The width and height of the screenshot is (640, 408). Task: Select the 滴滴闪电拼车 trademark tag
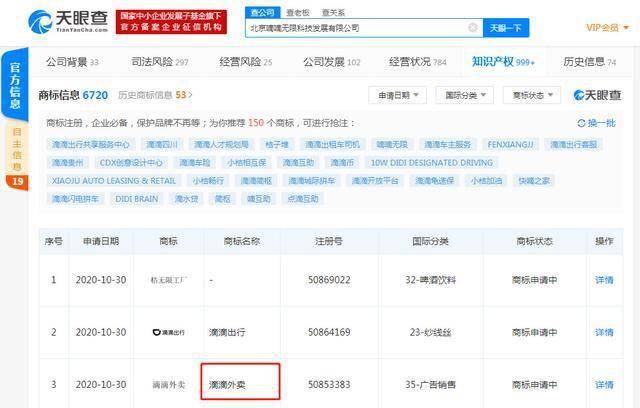tap(75, 198)
